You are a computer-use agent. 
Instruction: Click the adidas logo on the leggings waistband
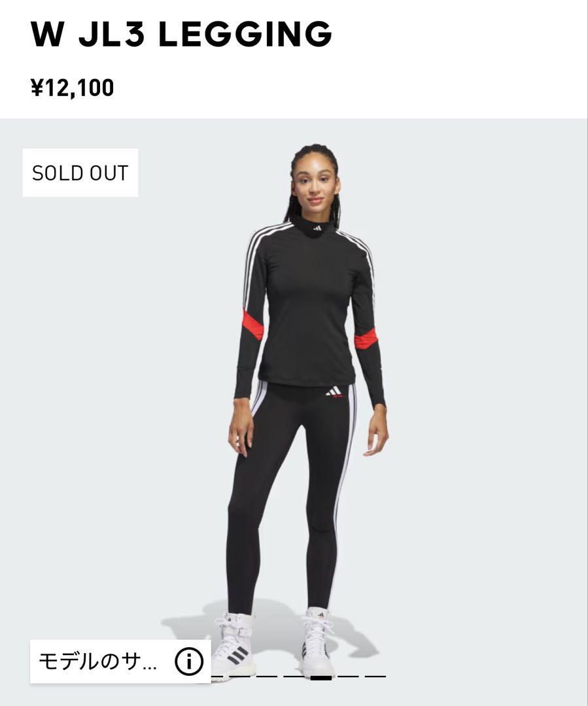point(335,392)
